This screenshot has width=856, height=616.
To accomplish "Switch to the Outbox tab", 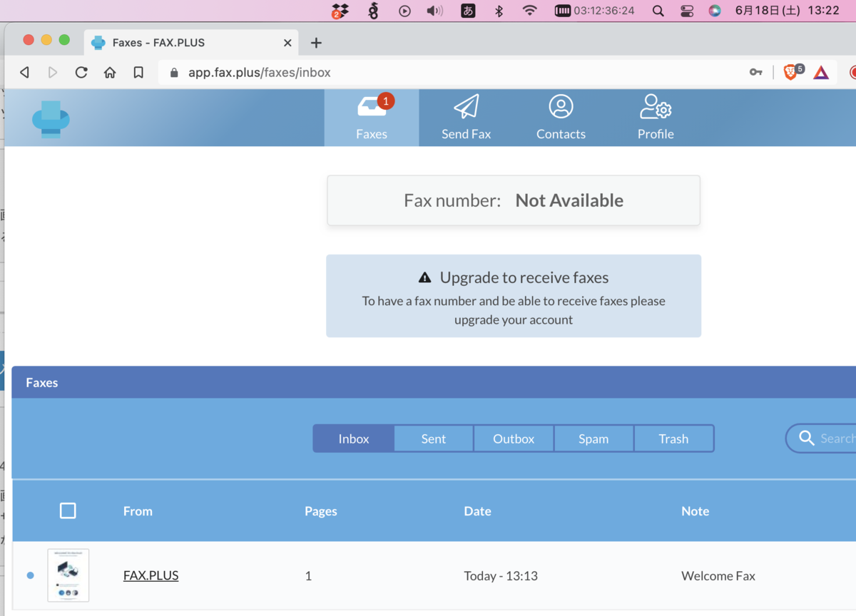I will 514,438.
